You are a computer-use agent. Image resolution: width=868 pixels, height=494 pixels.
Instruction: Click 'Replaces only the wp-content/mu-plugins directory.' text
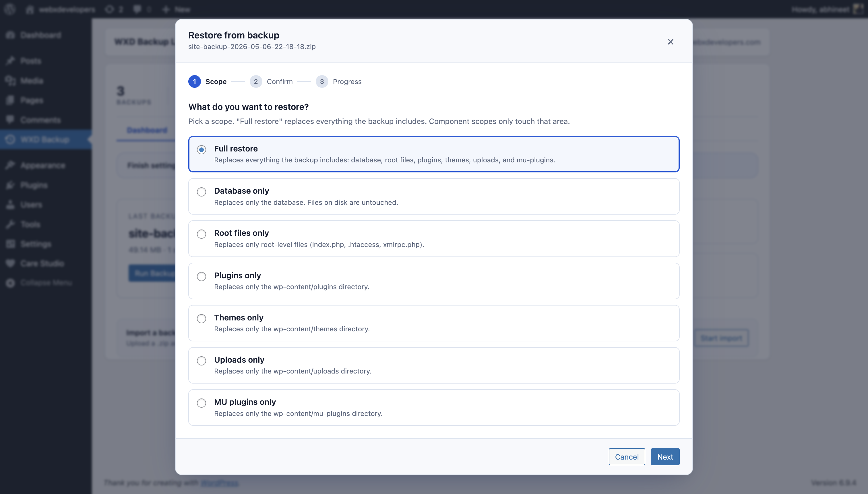(x=298, y=413)
